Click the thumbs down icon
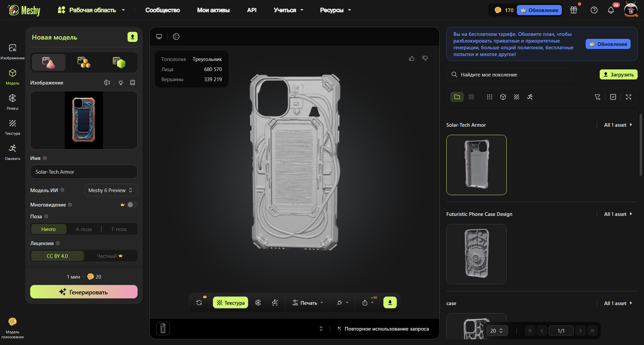The width and height of the screenshot is (644, 345). (x=425, y=58)
